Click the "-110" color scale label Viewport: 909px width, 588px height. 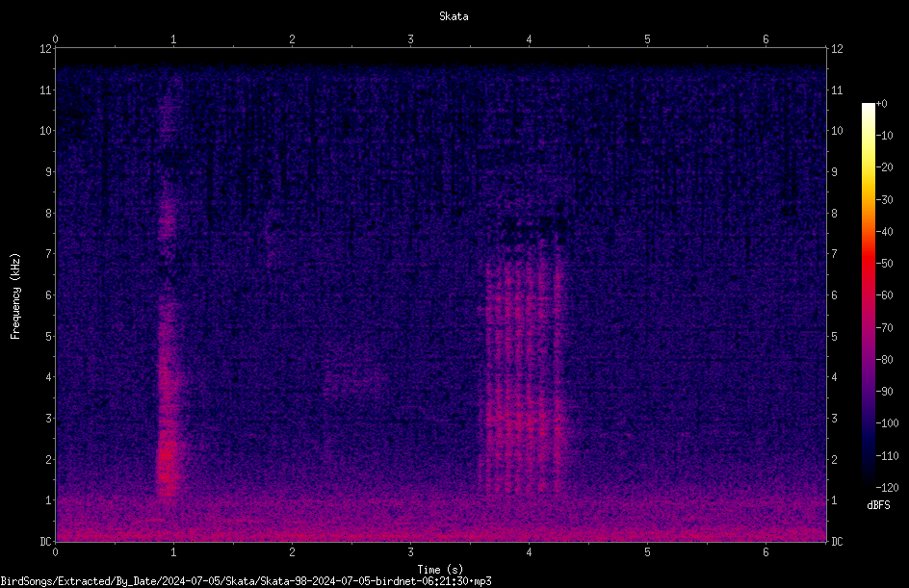[887, 456]
